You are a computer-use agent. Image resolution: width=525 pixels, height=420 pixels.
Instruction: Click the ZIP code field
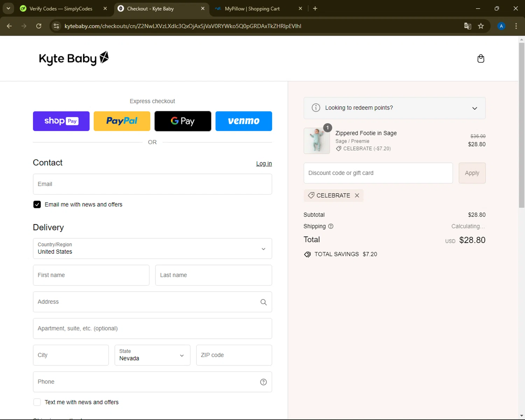tap(234, 355)
